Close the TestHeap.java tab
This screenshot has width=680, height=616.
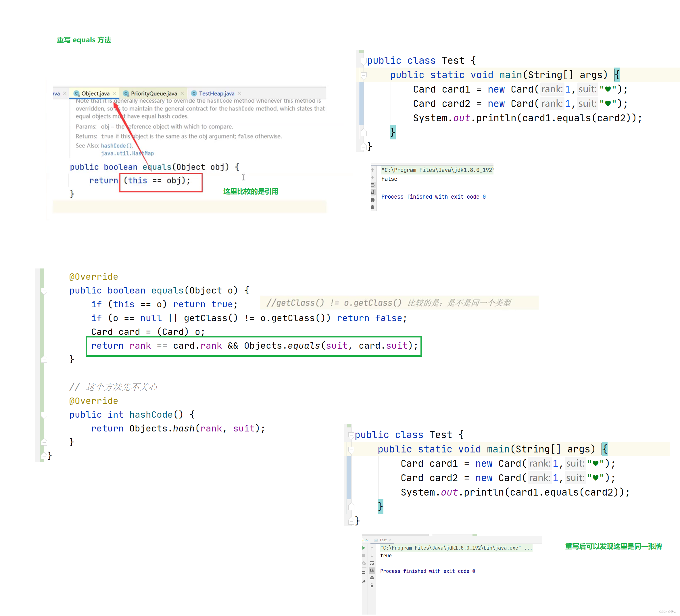point(239,93)
